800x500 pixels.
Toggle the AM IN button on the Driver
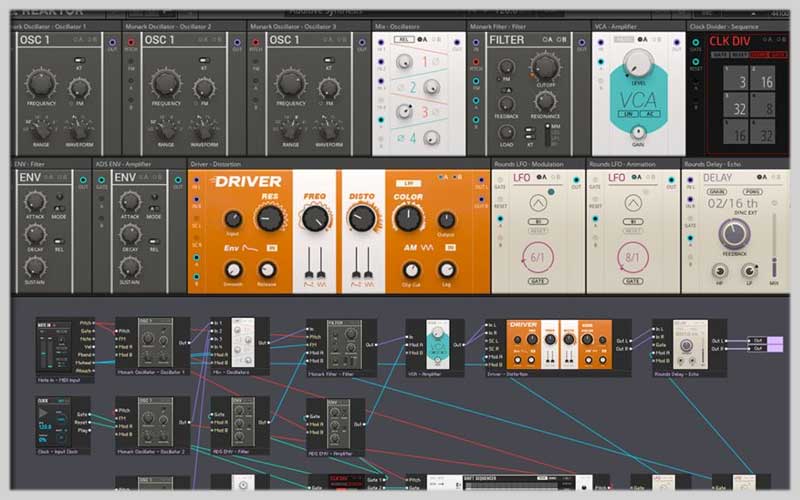pyautogui.click(x=450, y=247)
